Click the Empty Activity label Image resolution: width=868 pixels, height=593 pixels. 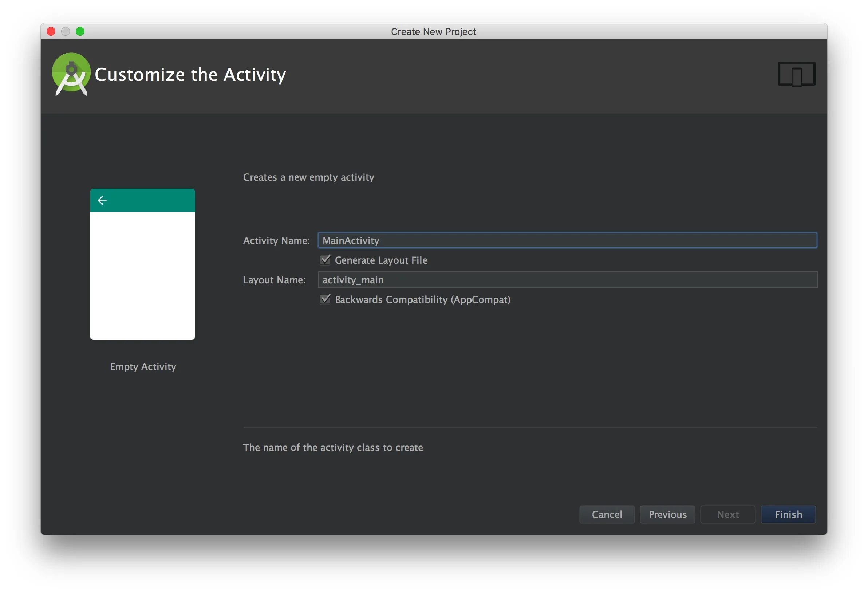(x=143, y=366)
